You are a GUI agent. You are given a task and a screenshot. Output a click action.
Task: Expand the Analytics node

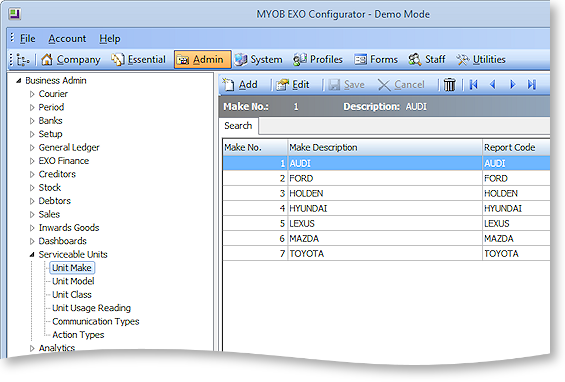(x=32, y=348)
